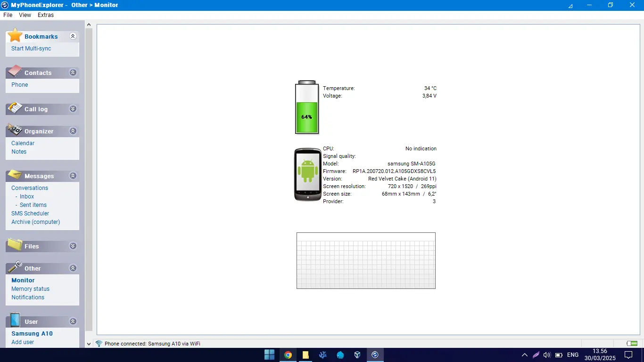Collapse the Messages panel

click(73, 176)
